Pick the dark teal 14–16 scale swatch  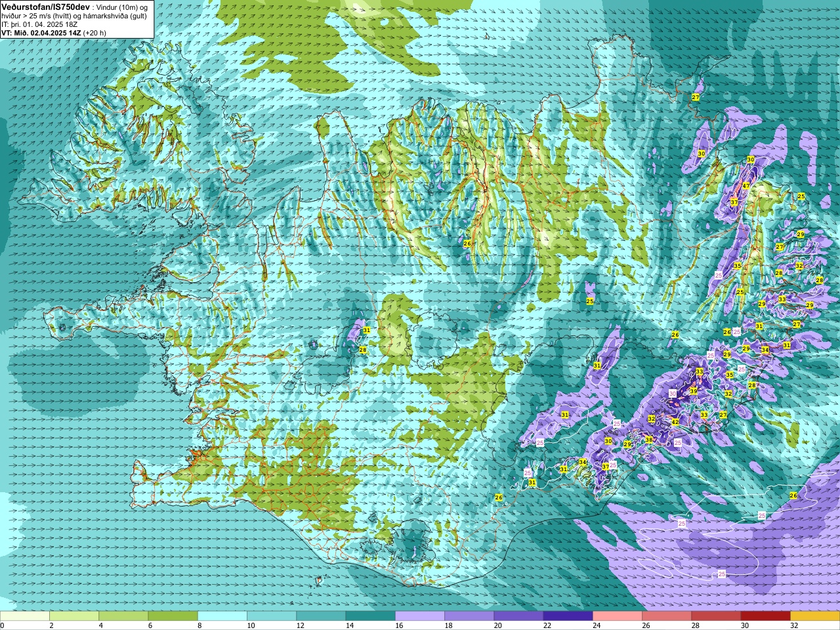point(371,616)
